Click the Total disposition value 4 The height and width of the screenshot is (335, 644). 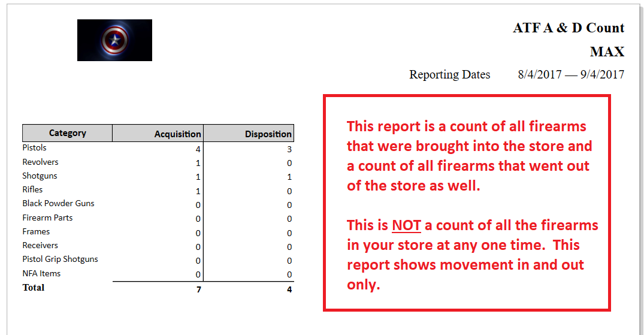(289, 290)
